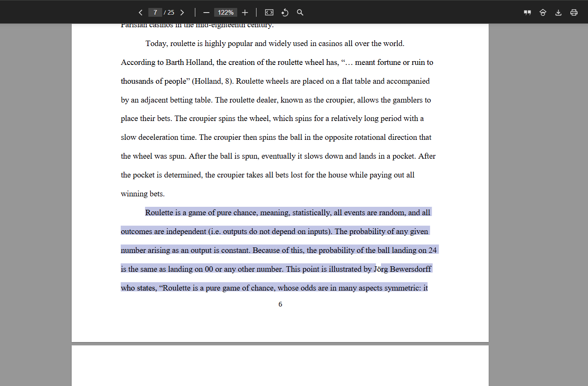
Task: Click the quotation marks cite icon
Action: 527,13
